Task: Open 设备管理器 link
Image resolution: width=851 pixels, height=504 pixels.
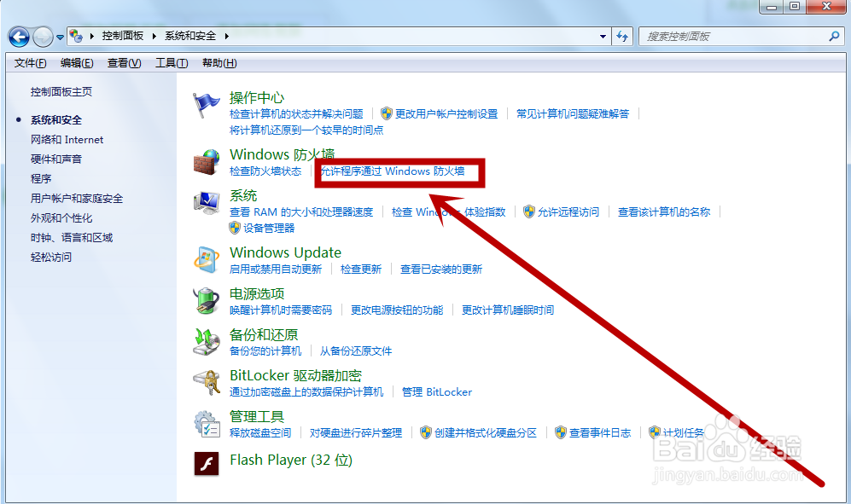Action: pos(269,229)
